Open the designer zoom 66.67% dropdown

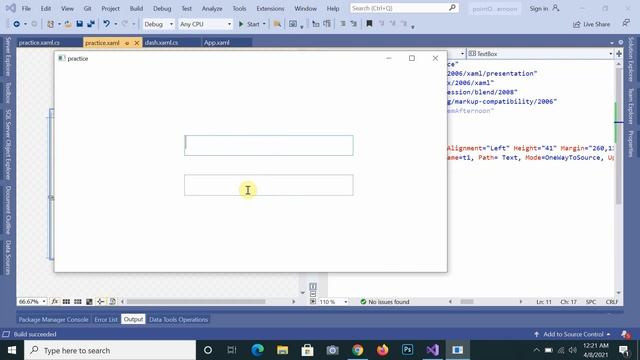tap(32, 302)
